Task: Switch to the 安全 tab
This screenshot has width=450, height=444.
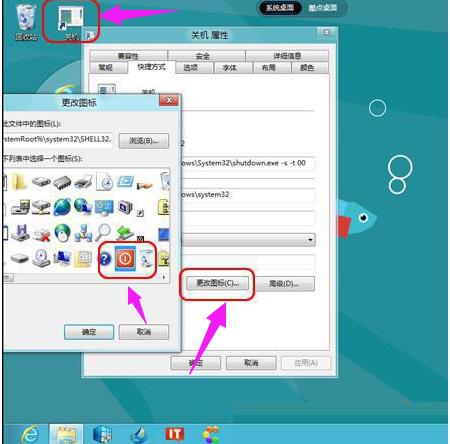Action: (x=206, y=56)
